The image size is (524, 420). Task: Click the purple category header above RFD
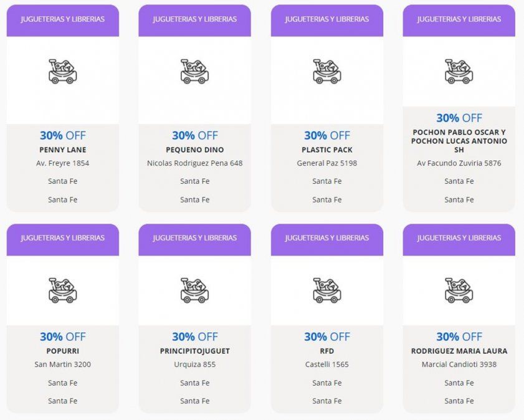(x=326, y=238)
